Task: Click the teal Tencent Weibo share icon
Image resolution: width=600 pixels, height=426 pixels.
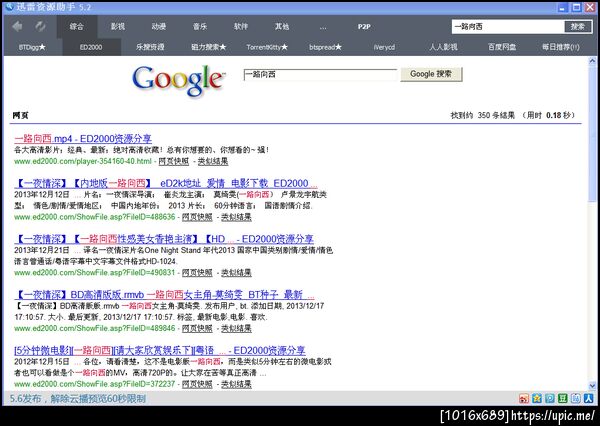Action: (x=550, y=398)
